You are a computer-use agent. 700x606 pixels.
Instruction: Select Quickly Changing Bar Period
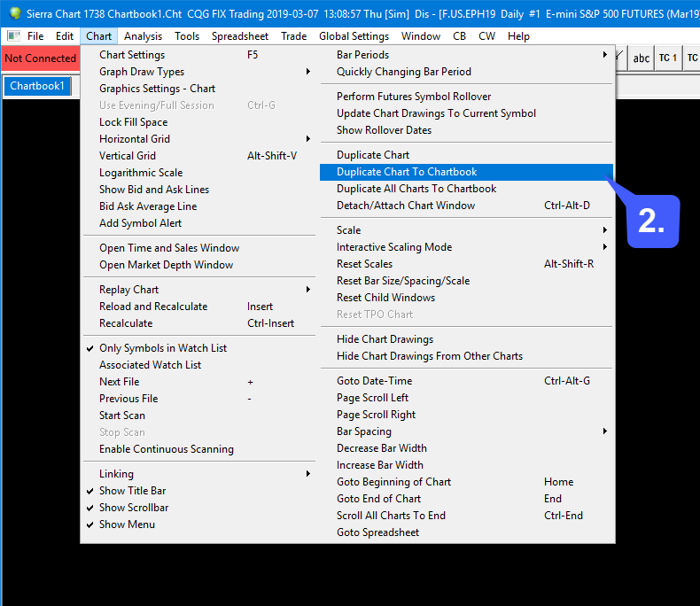pyautogui.click(x=466, y=72)
